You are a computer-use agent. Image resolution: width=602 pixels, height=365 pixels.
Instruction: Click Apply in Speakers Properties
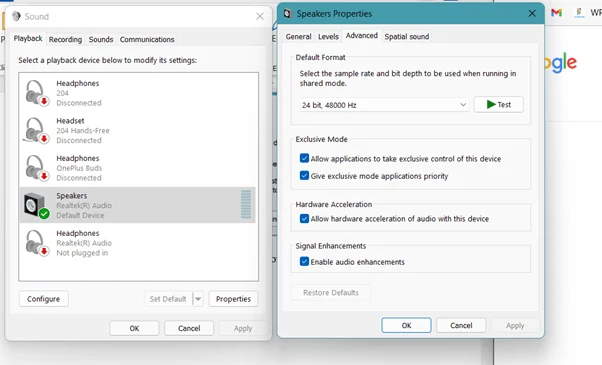pyautogui.click(x=515, y=325)
